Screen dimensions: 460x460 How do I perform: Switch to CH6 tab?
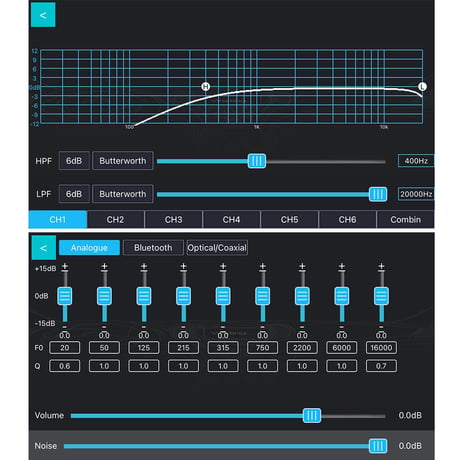(347, 219)
